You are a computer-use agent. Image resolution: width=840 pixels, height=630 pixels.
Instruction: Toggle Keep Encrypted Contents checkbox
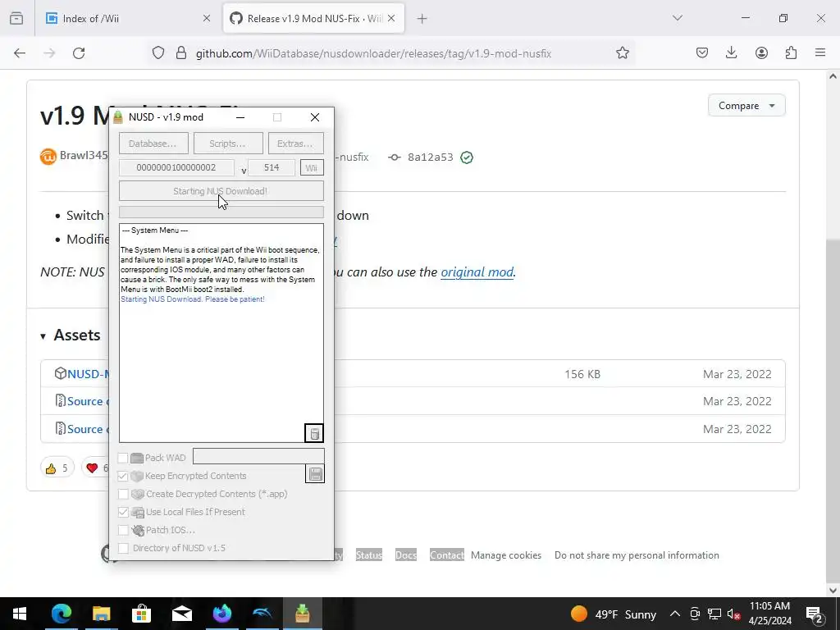point(123,477)
